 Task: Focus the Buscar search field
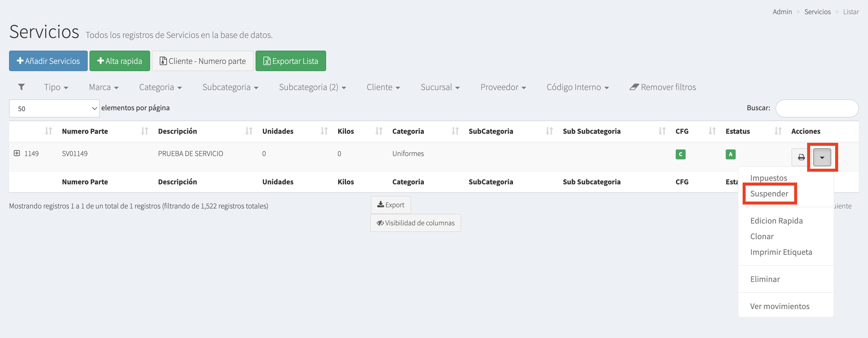point(816,108)
